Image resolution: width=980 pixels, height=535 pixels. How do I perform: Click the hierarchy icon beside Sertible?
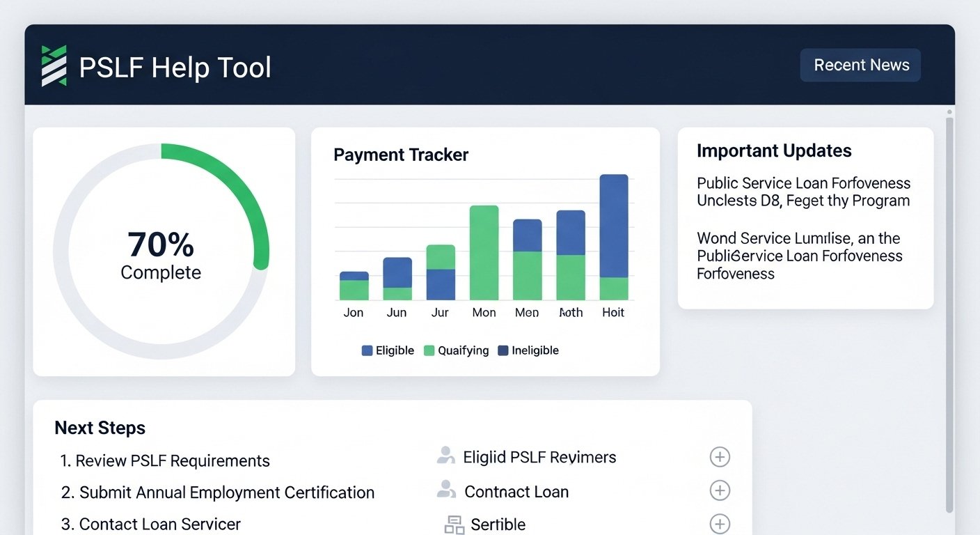[452, 523]
